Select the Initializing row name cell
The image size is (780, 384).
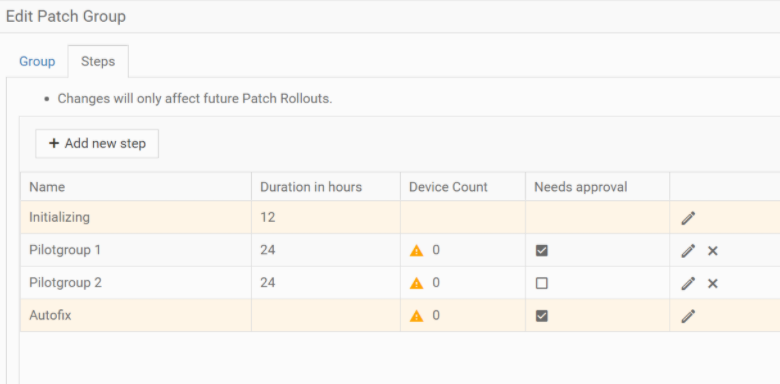(136, 217)
